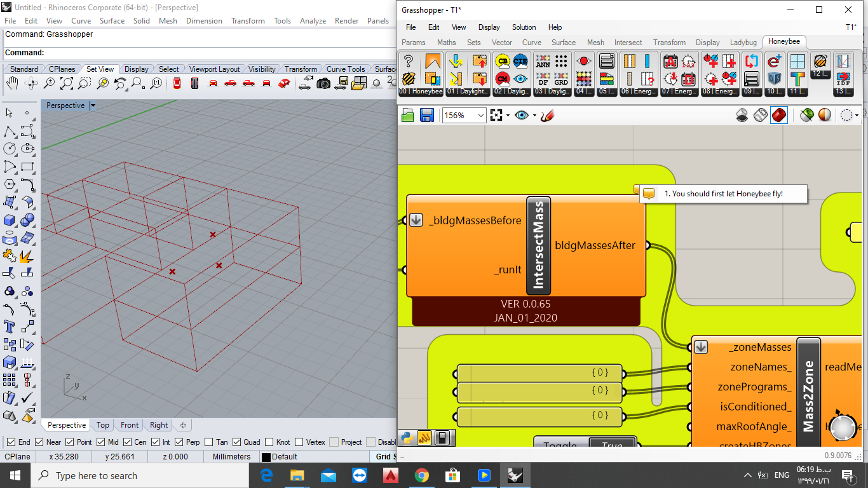This screenshot has width=868, height=488.
Task: Toggle the End osnap checkbox
Action: click(10, 442)
